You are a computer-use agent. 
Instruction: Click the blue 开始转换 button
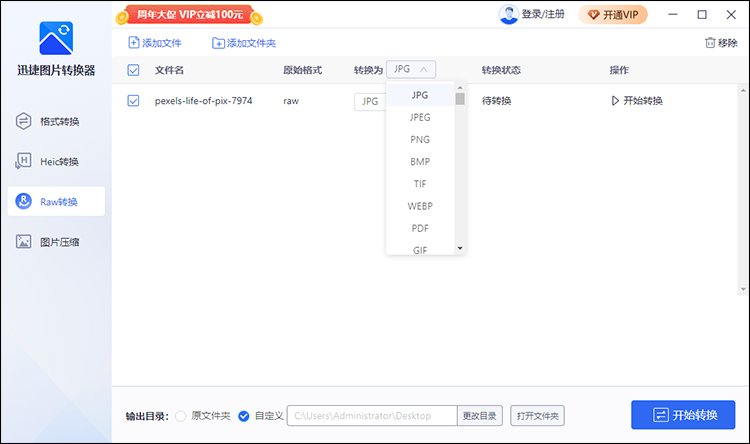(683, 415)
